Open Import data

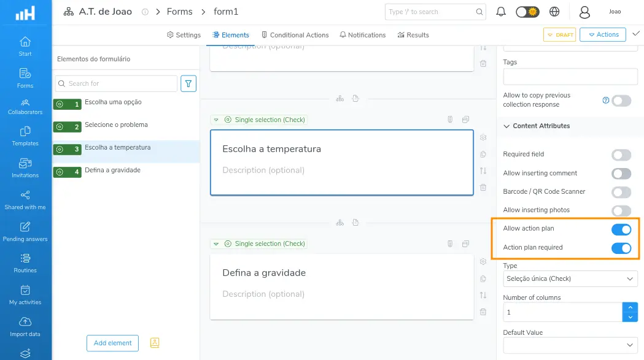(x=25, y=327)
